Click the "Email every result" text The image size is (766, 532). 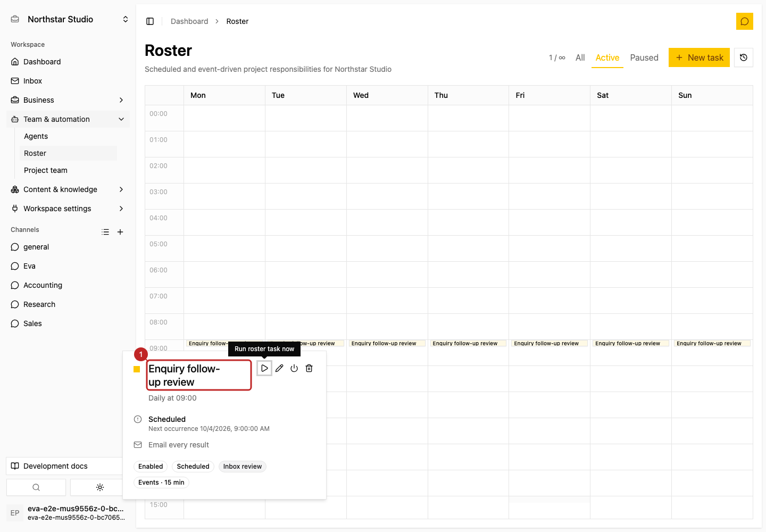pyautogui.click(x=179, y=445)
